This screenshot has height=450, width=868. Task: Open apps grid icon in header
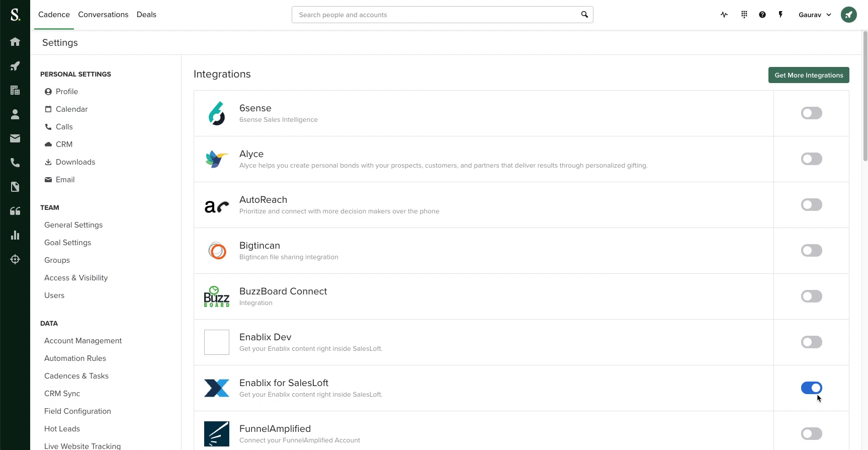tap(744, 15)
